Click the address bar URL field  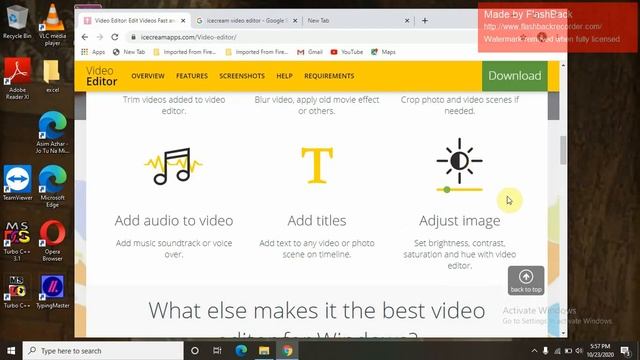tap(302, 37)
